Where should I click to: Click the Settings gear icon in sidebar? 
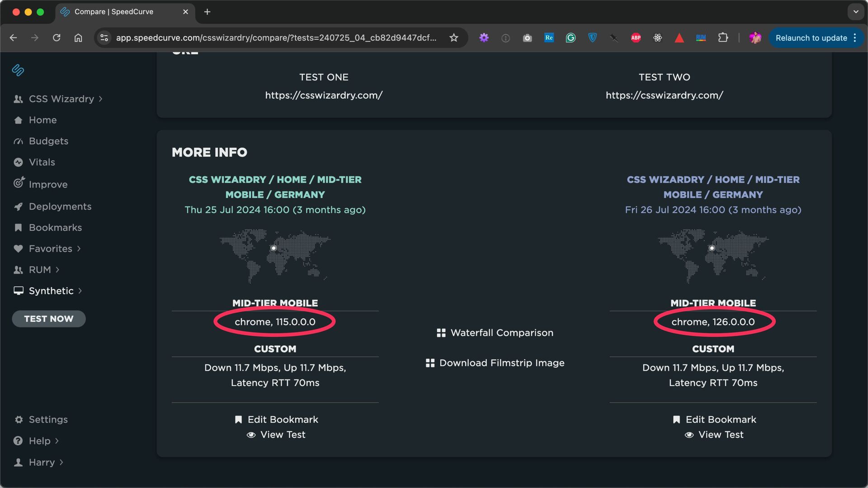19,420
